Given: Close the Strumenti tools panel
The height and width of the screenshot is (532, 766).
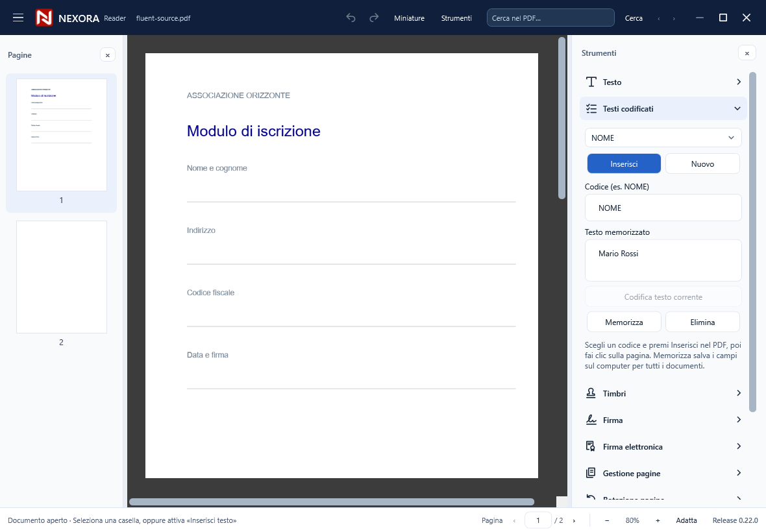Looking at the screenshot, I should click(747, 53).
